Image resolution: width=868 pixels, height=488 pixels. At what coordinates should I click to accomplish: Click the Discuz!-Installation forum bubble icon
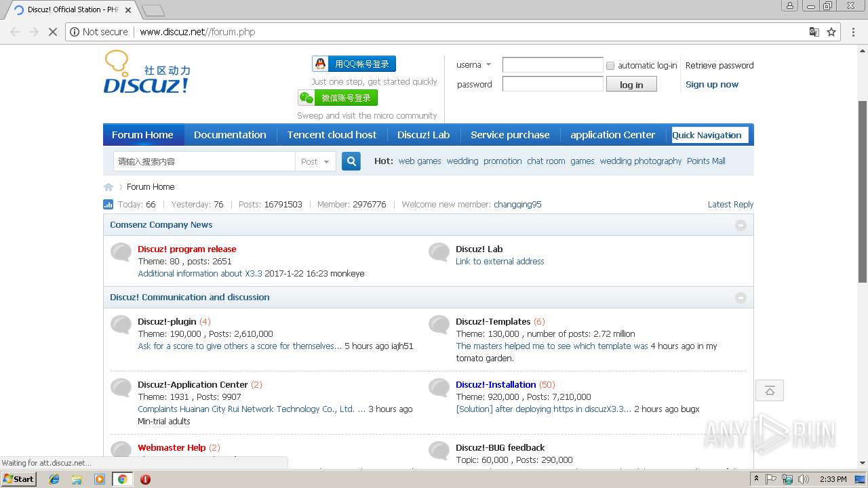tap(439, 388)
